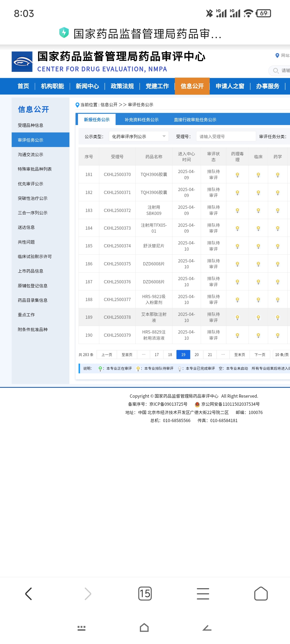Switch to 补充资料任务公示 tab
The image size is (290, 644).
coord(142,120)
